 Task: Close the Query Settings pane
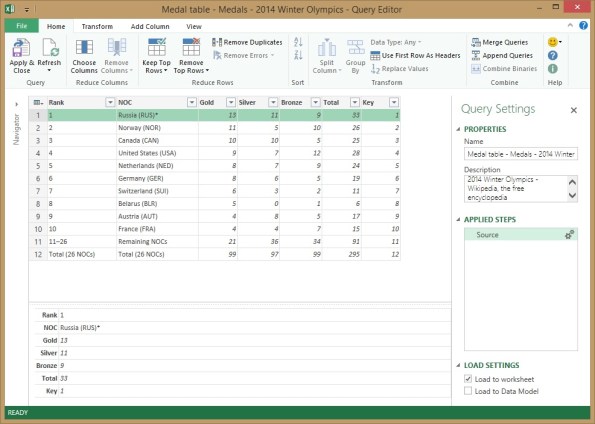(x=573, y=110)
